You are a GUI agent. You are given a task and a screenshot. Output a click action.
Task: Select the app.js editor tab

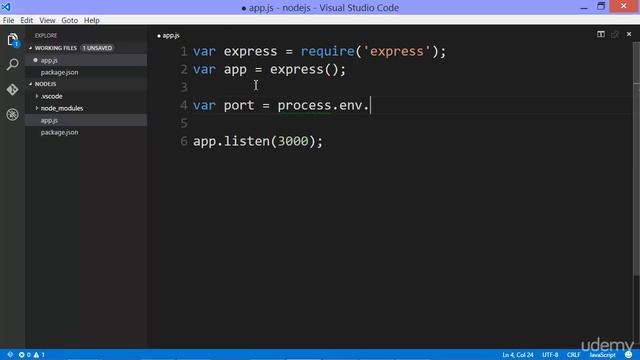pos(168,36)
